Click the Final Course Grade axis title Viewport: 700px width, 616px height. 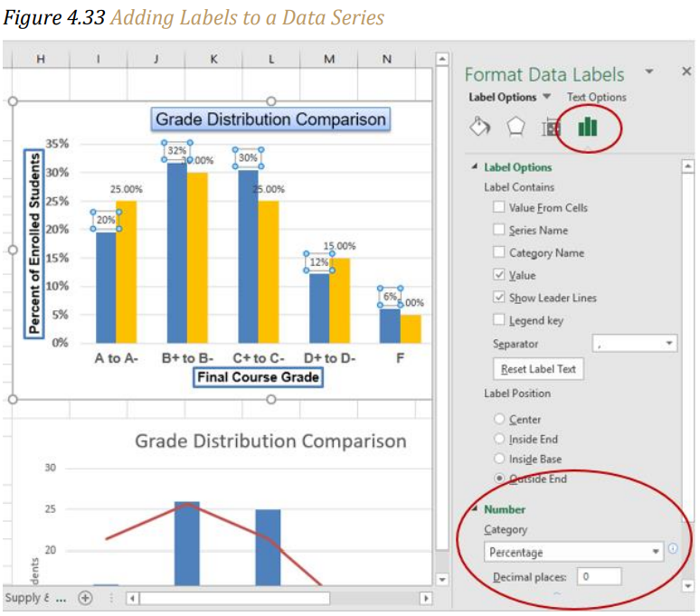tap(258, 377)
